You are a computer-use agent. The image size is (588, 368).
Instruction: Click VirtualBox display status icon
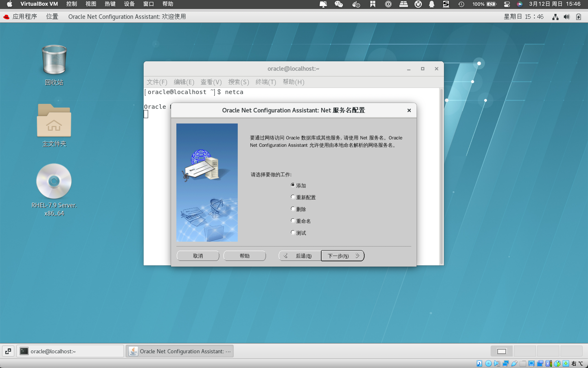(x=531, y=364)
